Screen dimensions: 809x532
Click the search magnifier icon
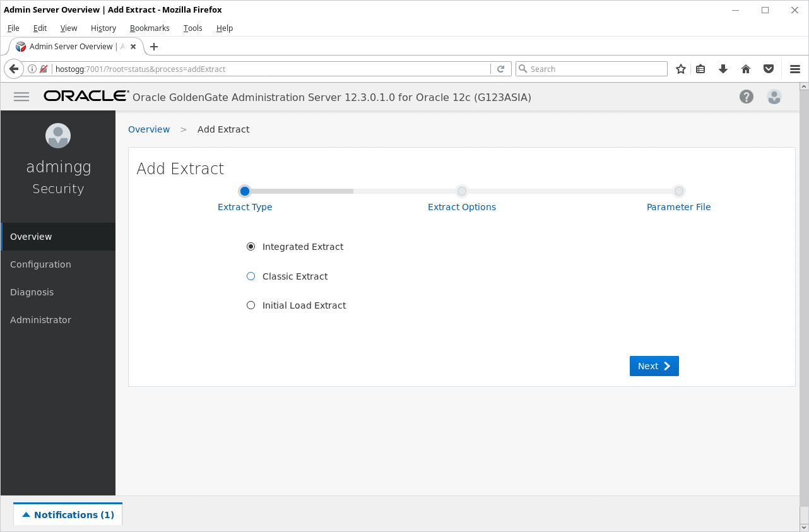(x=523, y=69)
